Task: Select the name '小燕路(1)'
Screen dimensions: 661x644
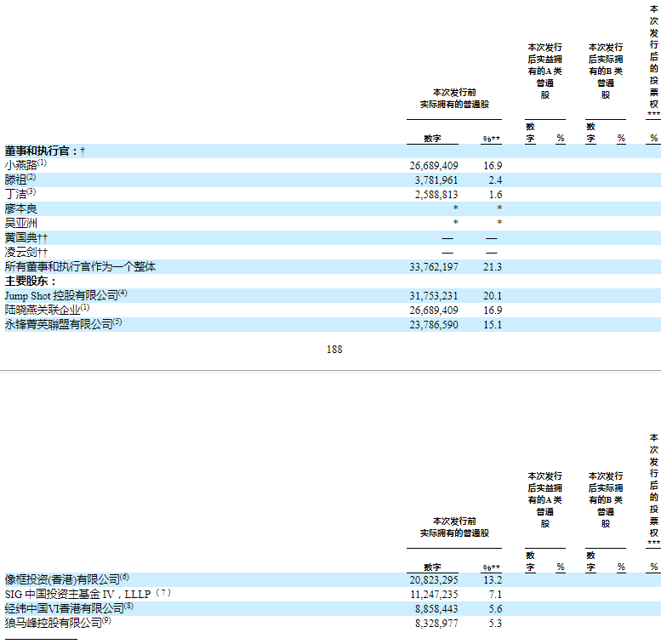Action: pyautogui.click(x=26, y=164)
